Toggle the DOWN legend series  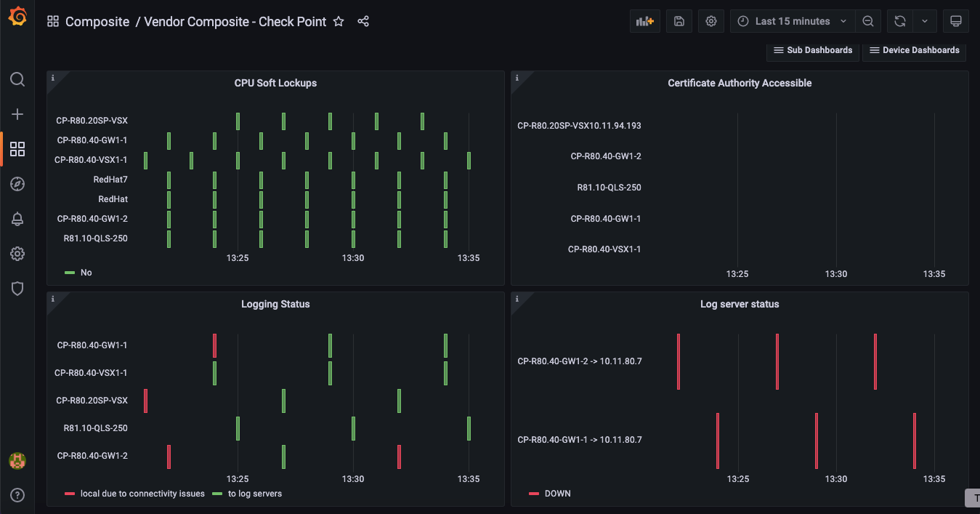tap(558, 494)
